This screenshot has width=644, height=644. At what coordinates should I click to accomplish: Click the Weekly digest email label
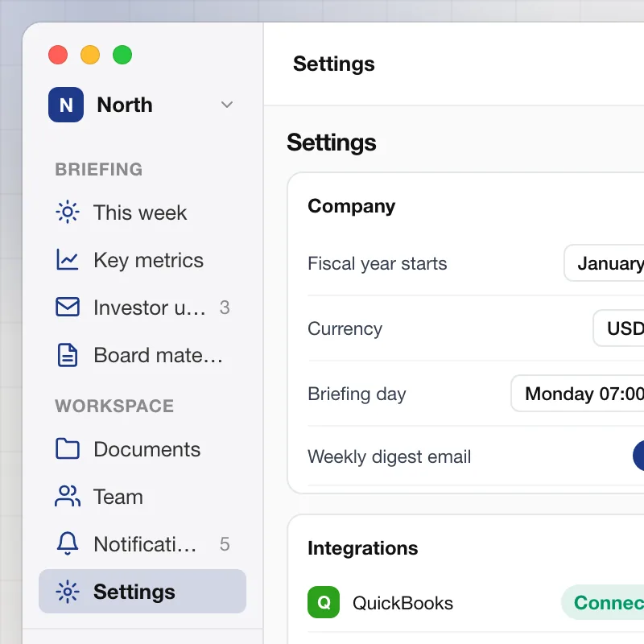click(x=390, y=456)
